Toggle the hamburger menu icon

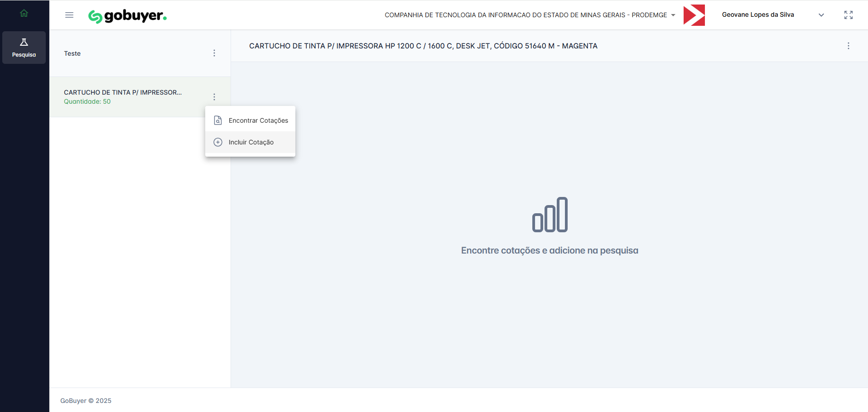(69, 15)
